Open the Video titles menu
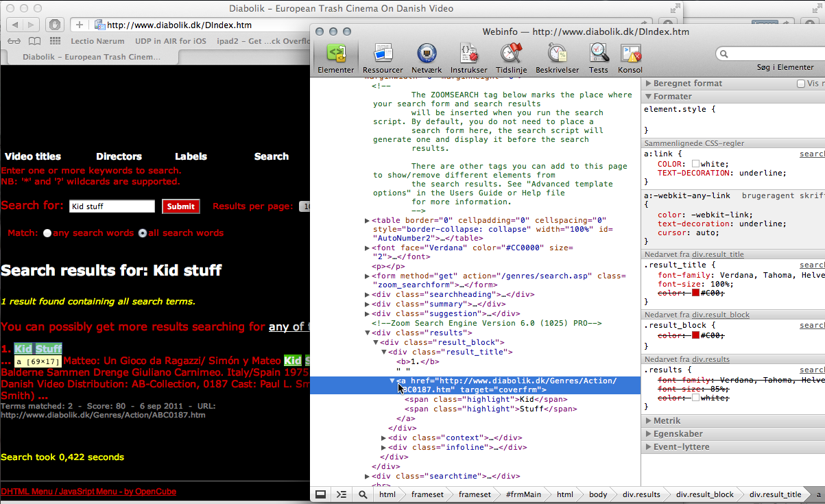Image resolution: width=825 pixels, height=504 pixels. tap(32, 156)
